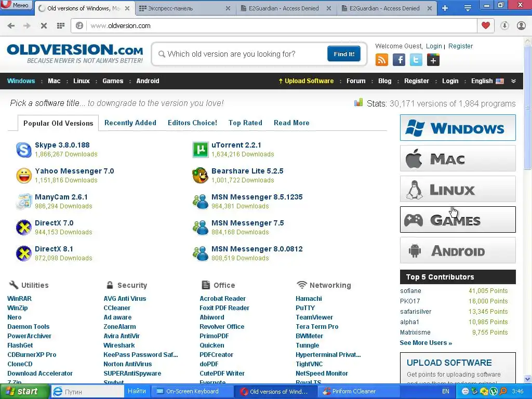532x399 pixels.
Task: Open the Facebook icon
Action: pos(398,60)
